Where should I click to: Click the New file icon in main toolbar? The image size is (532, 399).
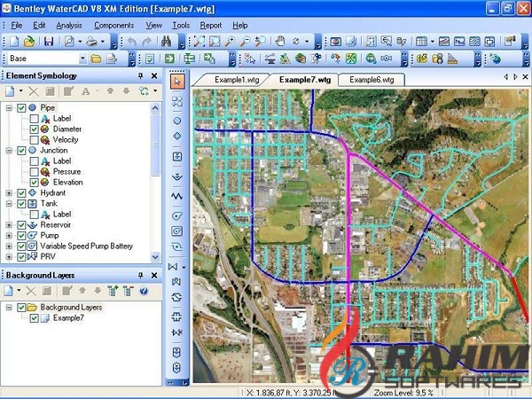point(14,42)
